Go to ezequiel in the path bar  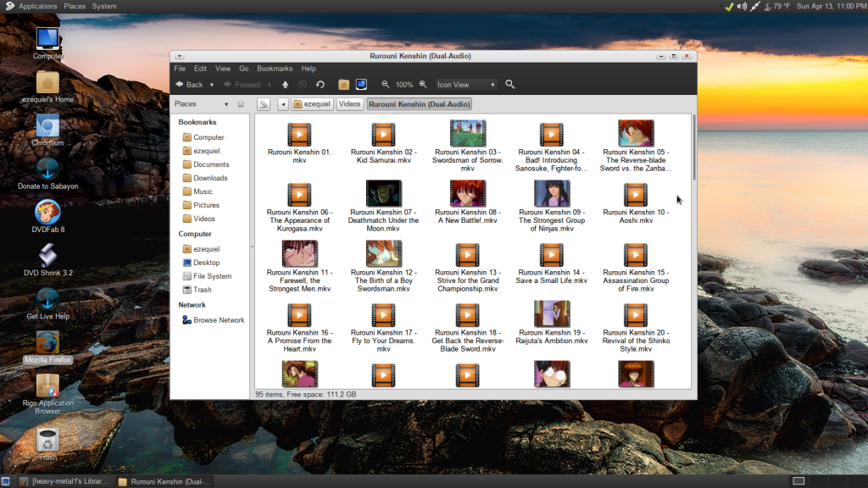312,104
